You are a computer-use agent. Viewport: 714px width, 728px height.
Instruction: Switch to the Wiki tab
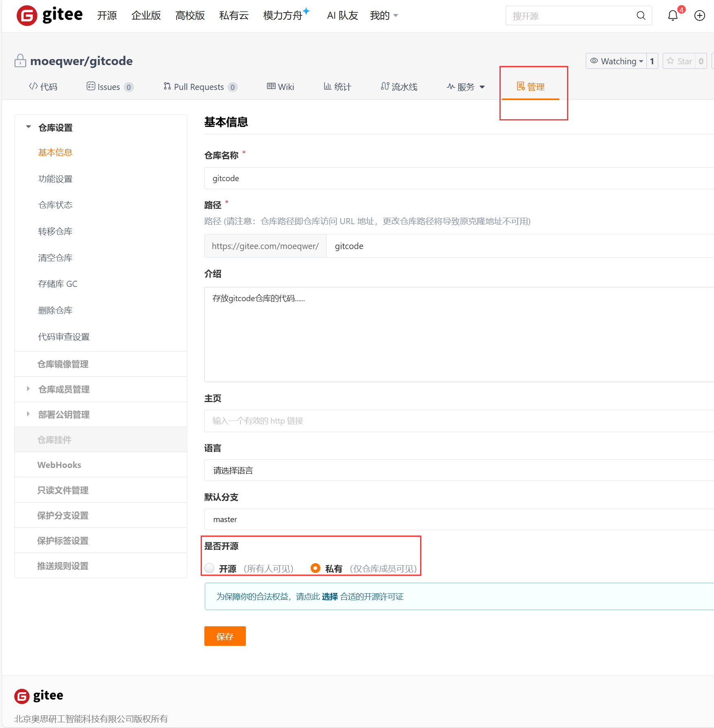coord(280,87)
